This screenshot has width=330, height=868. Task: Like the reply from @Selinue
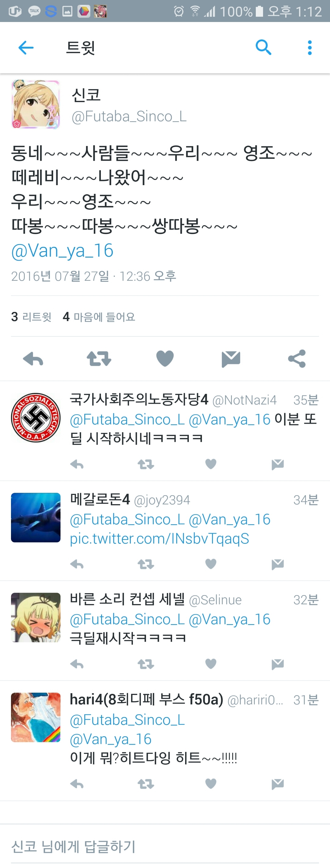[x=211, y=664]
